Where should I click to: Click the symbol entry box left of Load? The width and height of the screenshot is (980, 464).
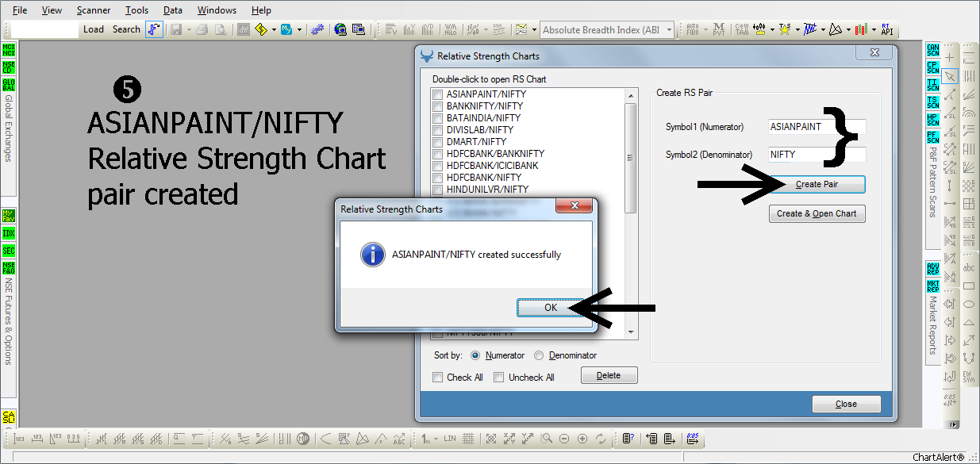[x=45, y=29]
